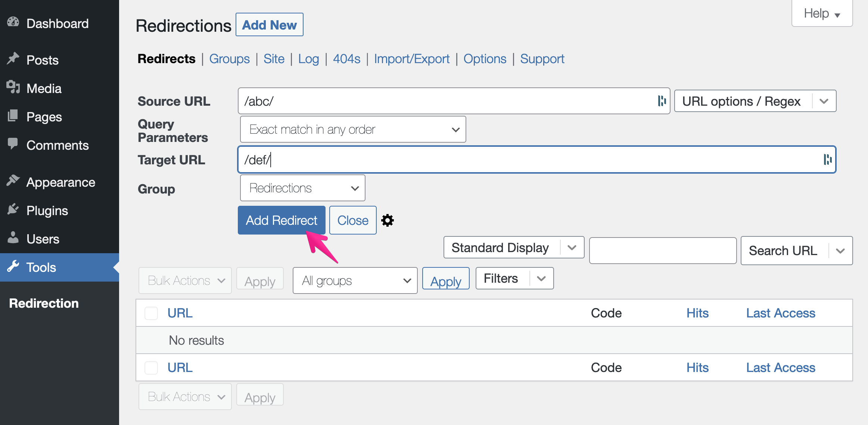Check the select-all checkbox in the URL header

(x=151, y=313)
